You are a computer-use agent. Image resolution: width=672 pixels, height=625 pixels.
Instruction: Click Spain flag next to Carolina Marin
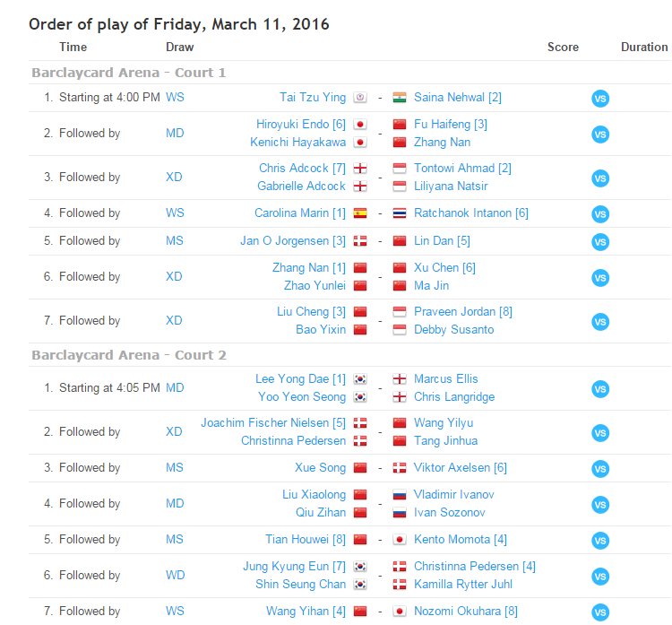(360, 213)
